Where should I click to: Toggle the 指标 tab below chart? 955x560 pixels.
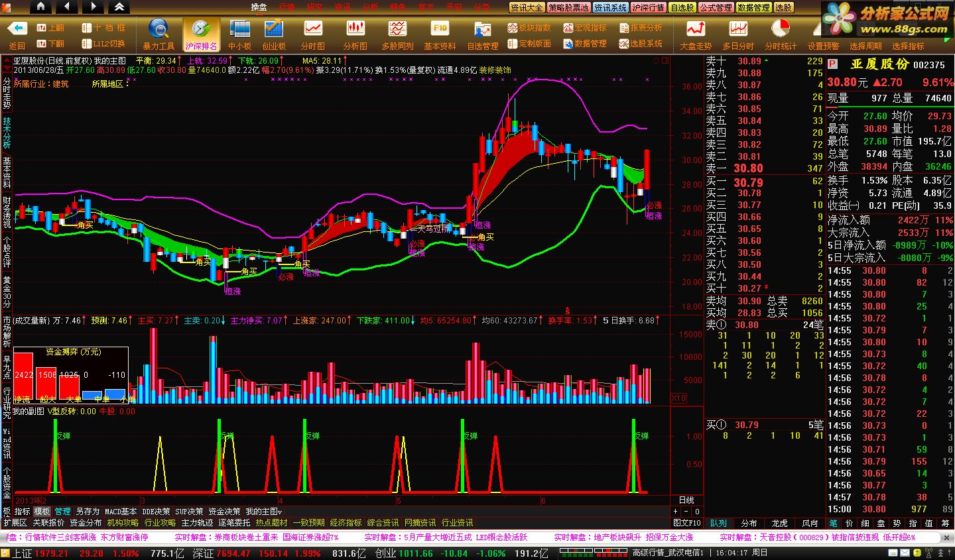pyautogui.click(x=22, y=512)
